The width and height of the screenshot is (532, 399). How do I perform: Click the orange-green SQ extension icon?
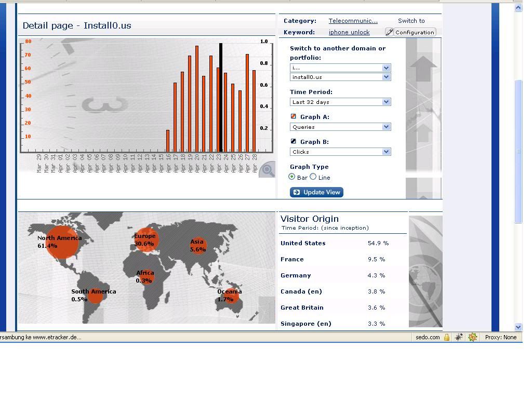pyautogui.click(x=472, y=337)
